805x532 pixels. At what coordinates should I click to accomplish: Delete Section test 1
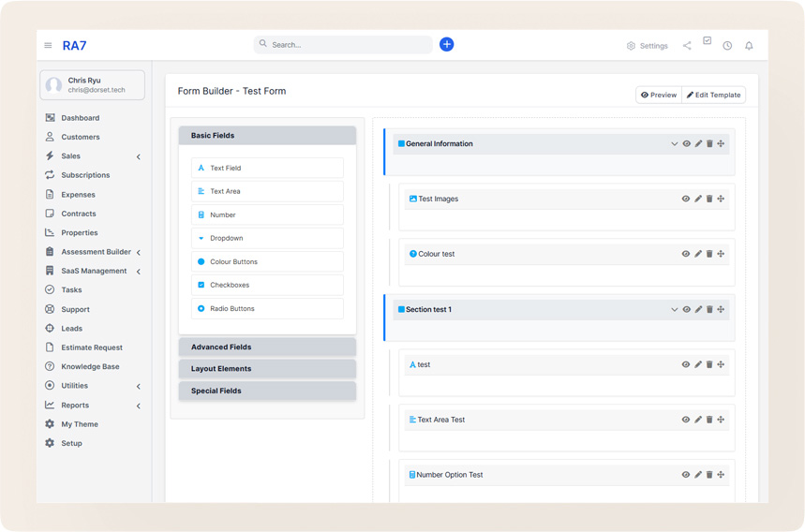(x=709, y=309)
